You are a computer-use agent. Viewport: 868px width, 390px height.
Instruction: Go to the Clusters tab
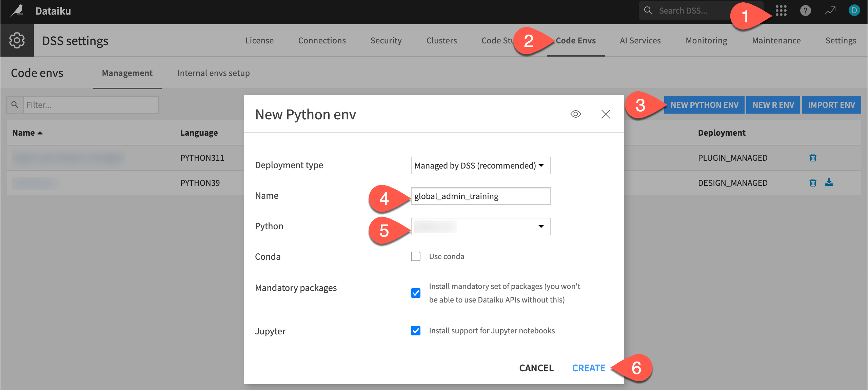coord(441,40)
